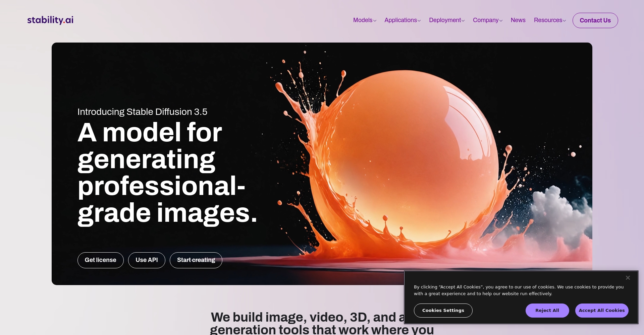Click the stability.ai logo

pyautogui.click(x=50, y=20)
